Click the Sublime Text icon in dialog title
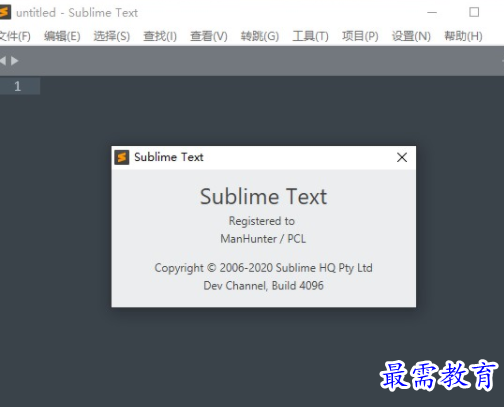 pyautogui.click(x=122, y=157)
